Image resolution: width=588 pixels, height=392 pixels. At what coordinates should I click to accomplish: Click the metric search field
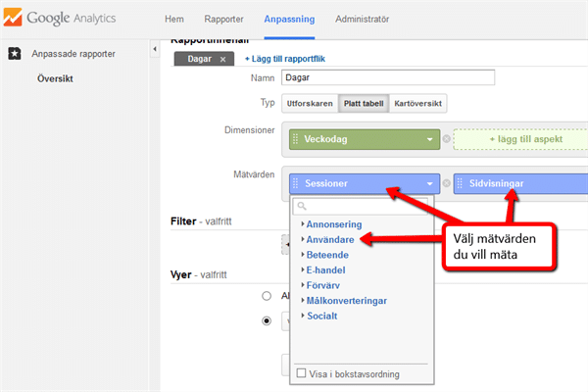tap(361, 206)
